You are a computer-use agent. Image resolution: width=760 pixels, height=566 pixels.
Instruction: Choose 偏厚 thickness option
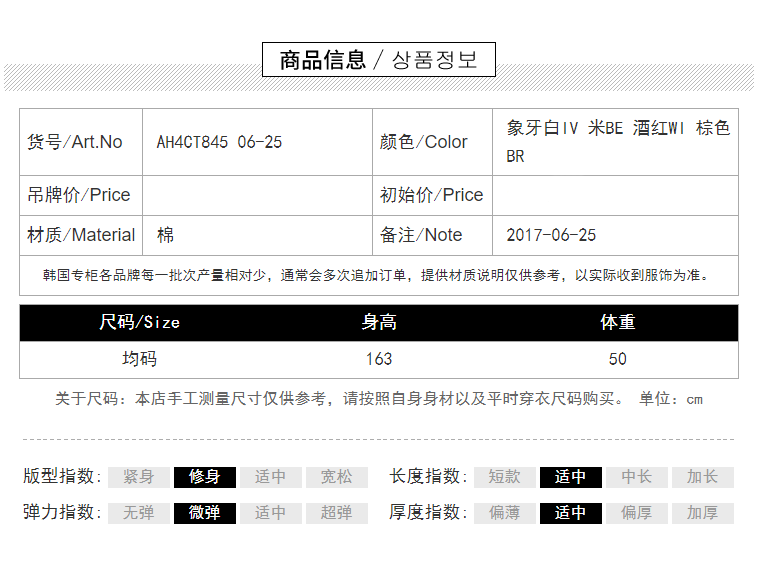[637, 513]
